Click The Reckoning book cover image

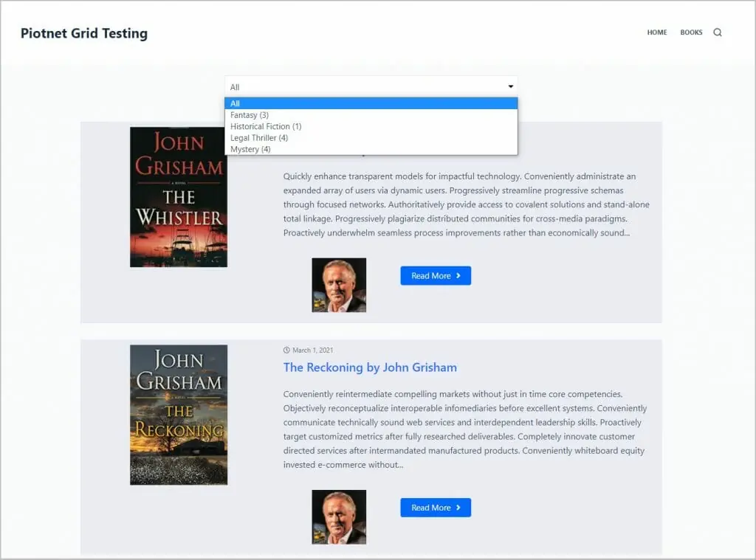pos(179,414)
